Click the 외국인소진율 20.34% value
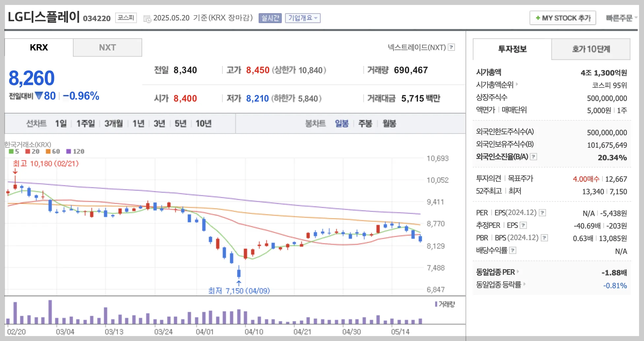Image resolution: width=644 pixels, height=341 pixels. [x=612, y=158]
